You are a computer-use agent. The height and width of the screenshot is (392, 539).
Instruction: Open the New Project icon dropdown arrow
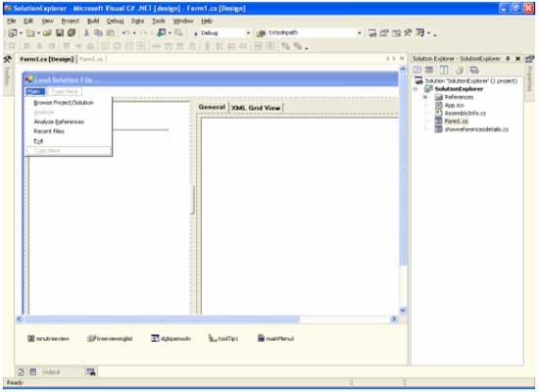point(21,33)
